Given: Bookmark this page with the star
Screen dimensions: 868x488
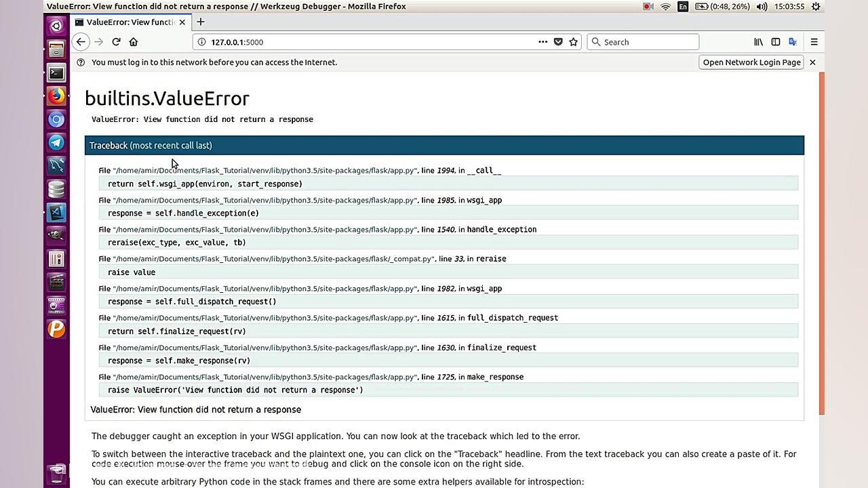Looking at the screenshot, I should pos(574,42).
